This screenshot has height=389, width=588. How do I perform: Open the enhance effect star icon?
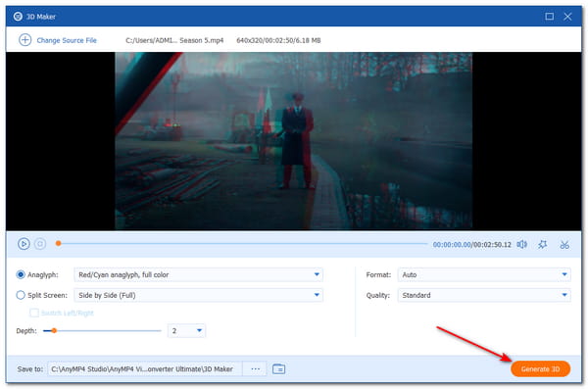pyautogui.click(x=542, y=245)
